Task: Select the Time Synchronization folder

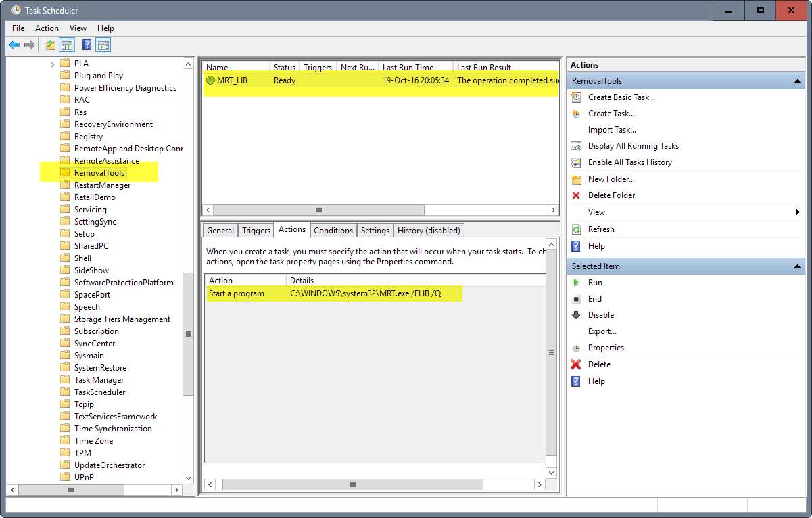Action: pyautogui.click(x=113, y=429)
